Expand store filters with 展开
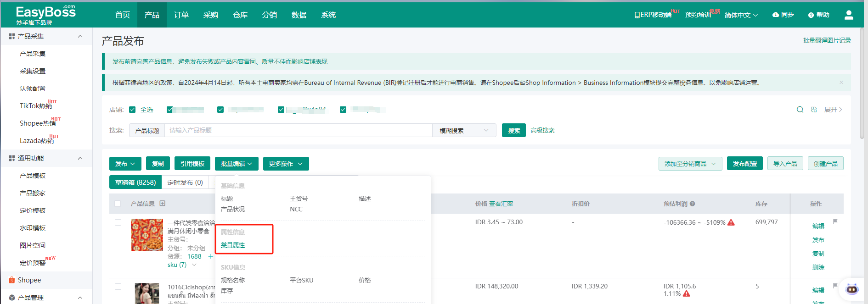This screenshot has width=868, height=304. coord(833,110)
